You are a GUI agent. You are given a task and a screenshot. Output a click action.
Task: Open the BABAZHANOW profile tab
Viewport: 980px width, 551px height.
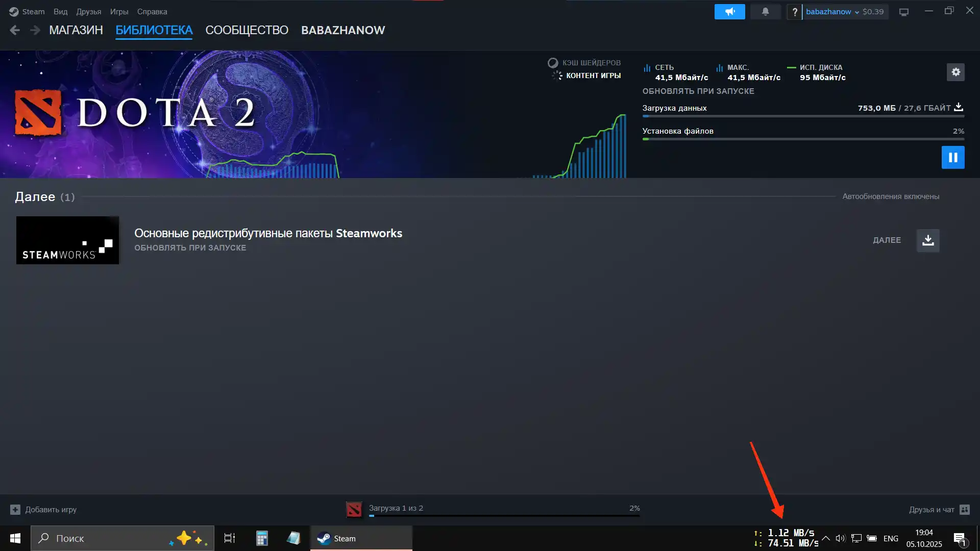[343, 30]
